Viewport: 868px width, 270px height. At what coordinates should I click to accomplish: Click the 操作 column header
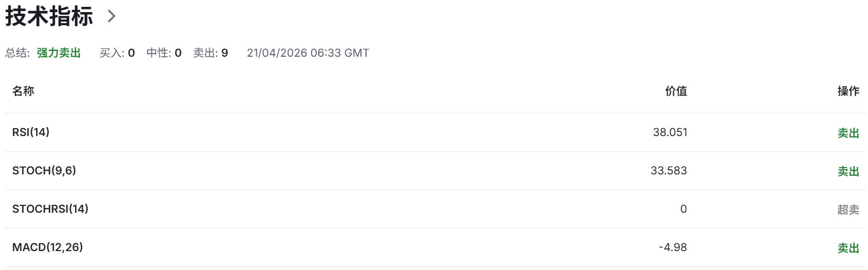click(848, 91)
